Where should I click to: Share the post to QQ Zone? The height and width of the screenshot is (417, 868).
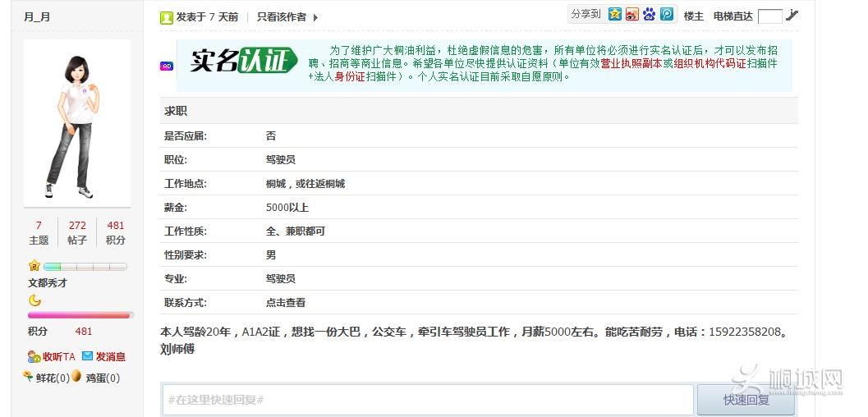[614, 14]
